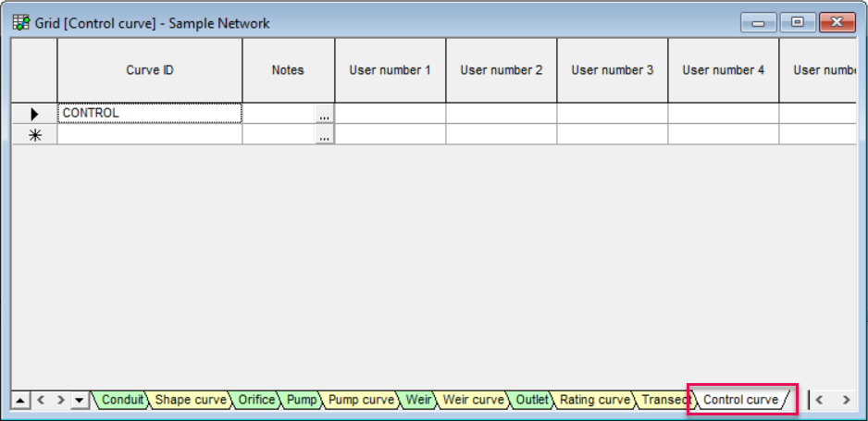Click the horizontal scrollbar left arrow
868x421 pixels.
click(x=820, y=400)
